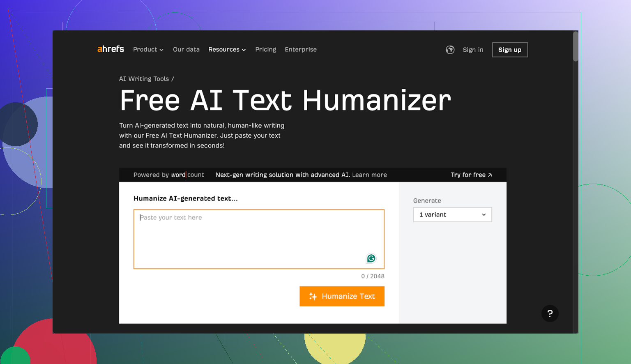Go to Our data page
The width and height of the screenshot is (631, 364).
[x=186, y=50]
